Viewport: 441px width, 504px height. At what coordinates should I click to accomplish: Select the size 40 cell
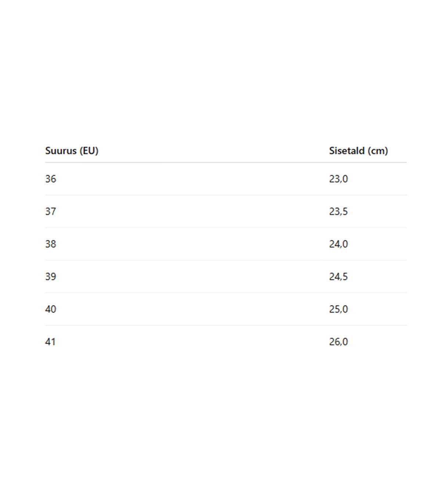[x=51, y=309]
